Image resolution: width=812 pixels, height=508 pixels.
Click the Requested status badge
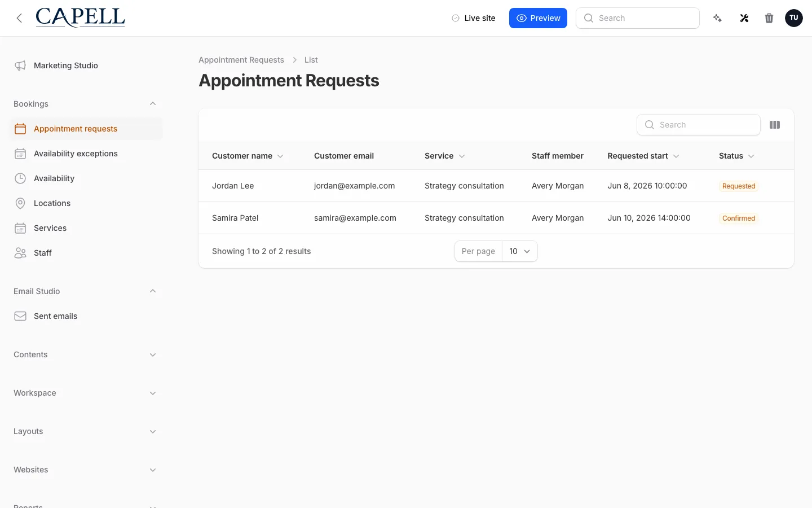[x=739, y=186]
